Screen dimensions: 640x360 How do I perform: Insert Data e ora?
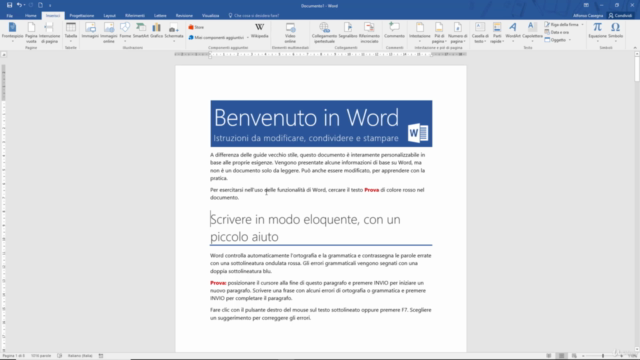click(557, 32)
